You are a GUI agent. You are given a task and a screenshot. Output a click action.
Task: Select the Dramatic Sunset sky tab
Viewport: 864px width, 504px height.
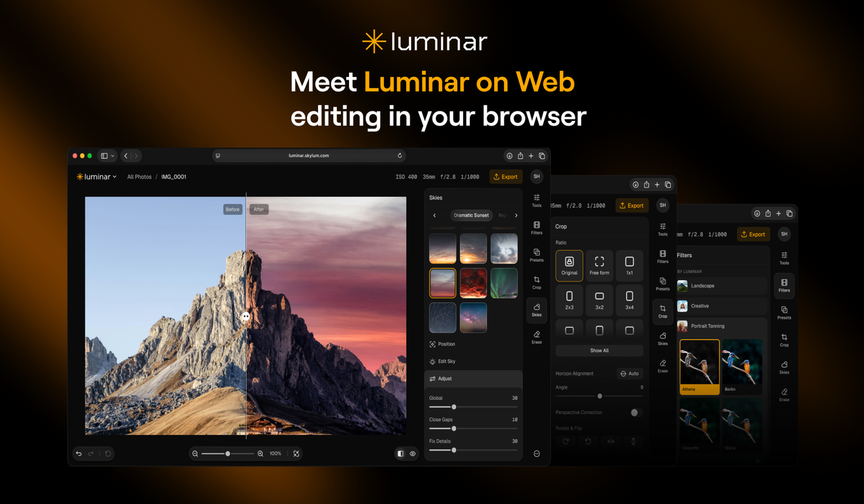471,215
